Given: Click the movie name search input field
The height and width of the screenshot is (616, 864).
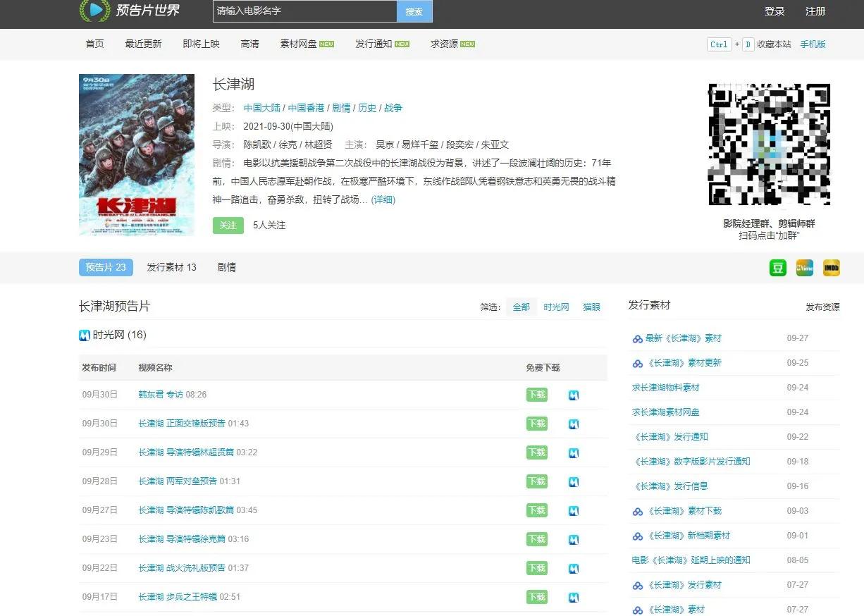Looking at the screenshot, I should [x=303, y=11].
